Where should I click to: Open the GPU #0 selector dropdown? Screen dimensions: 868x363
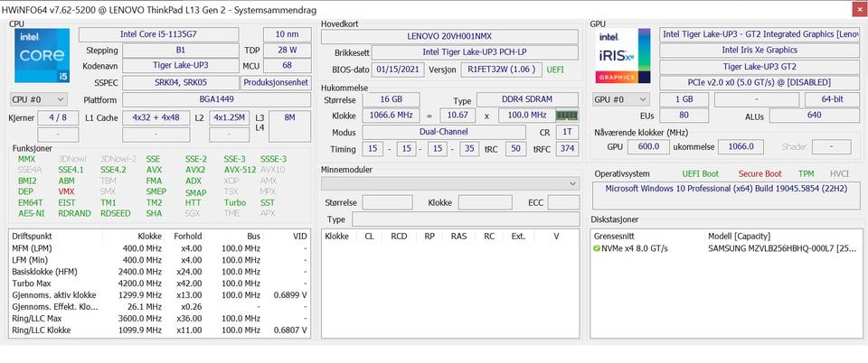[620, 100]
